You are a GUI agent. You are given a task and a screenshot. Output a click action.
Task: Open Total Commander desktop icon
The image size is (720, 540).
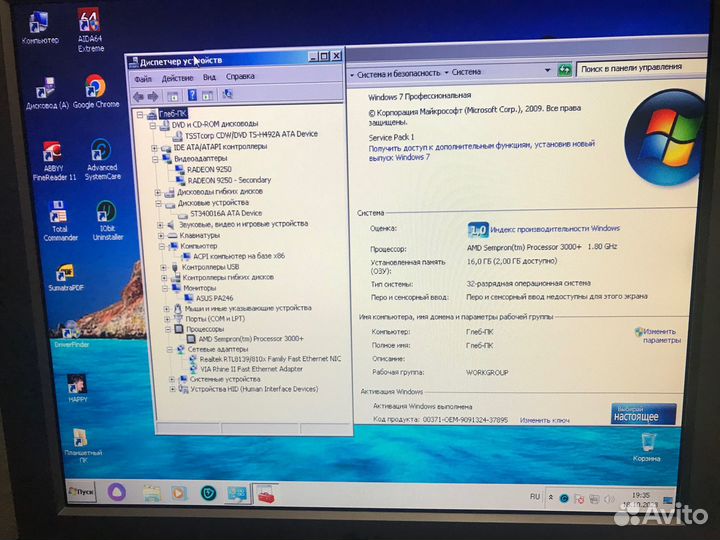60,221
